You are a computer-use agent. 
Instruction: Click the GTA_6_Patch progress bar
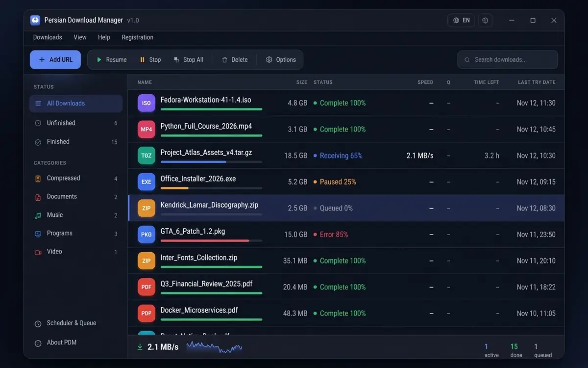pyautogui.click(x=211, y=240)
